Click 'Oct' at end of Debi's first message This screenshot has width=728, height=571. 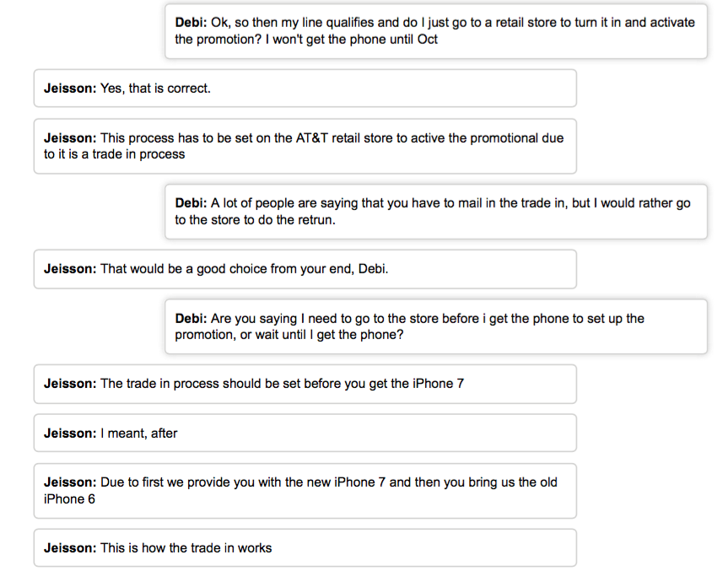427,40
